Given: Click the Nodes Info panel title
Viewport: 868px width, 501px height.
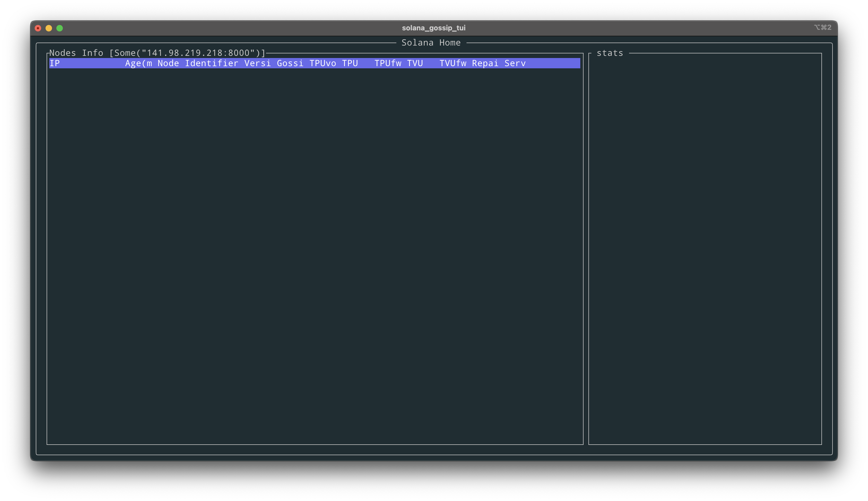Looking at the screenshot, I should [157, 53].
